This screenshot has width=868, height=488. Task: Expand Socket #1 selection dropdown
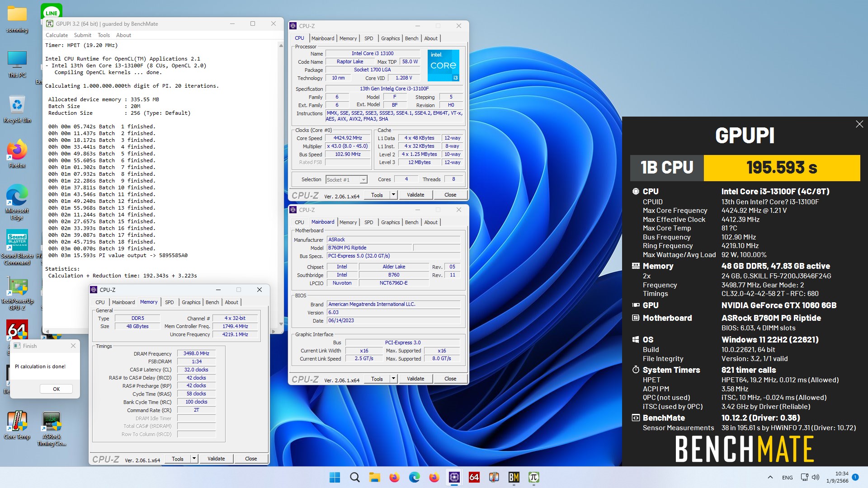[x=363, y=180]
